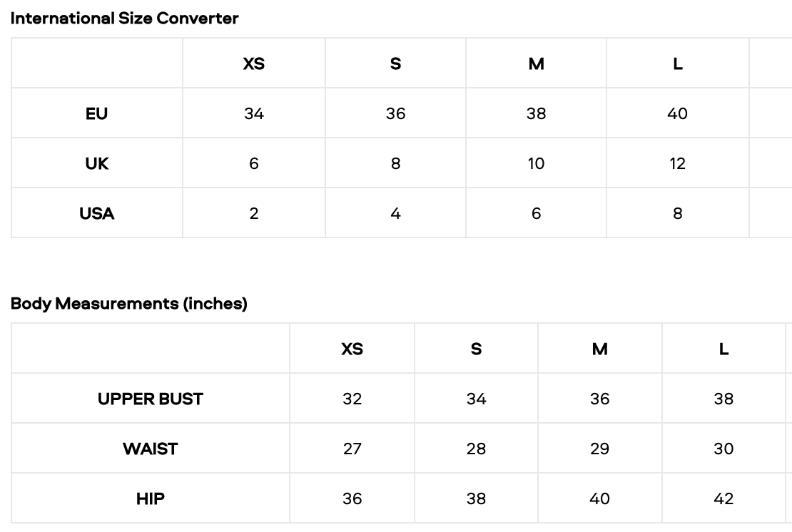Select the UPPER BUST row label
This screenshot has height=532, width=792.
pyautogui.click(x=151, y=399)
